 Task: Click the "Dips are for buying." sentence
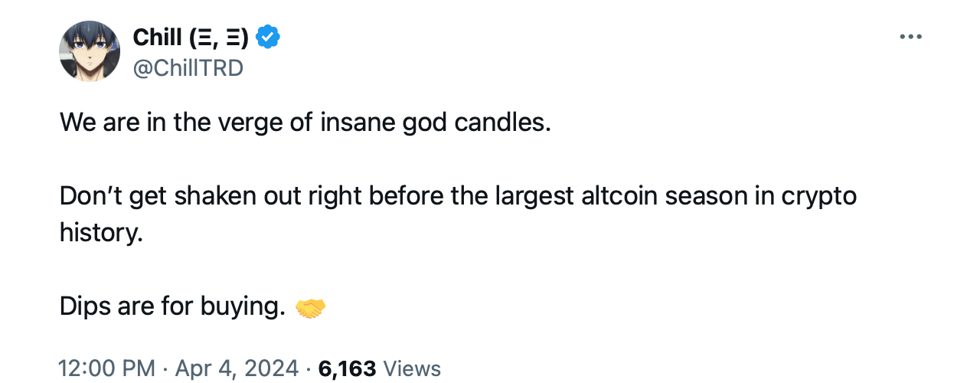172,307
